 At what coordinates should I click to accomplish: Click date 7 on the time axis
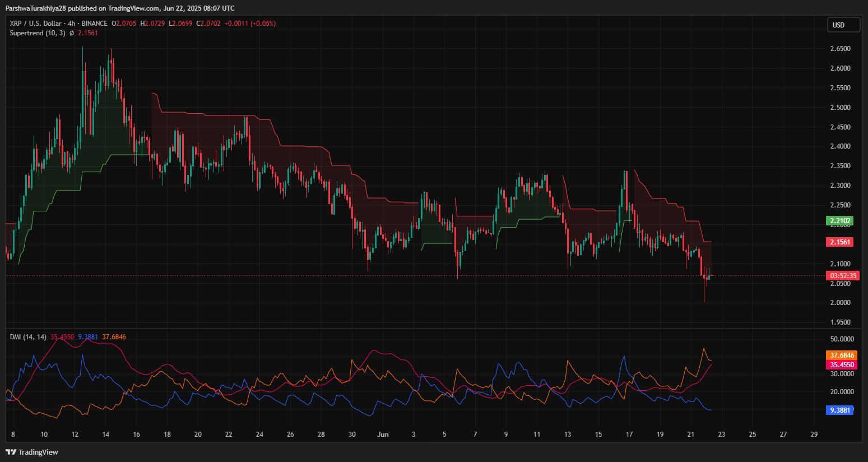coord(475,435)
